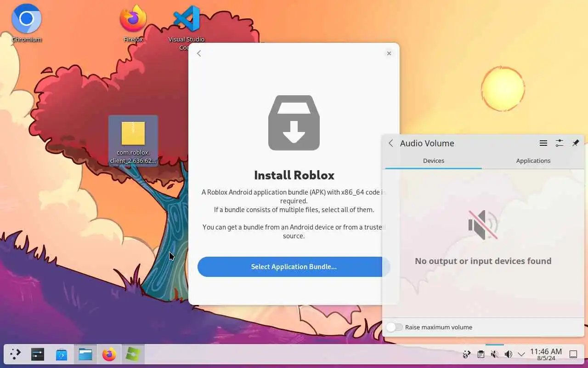Expand hidden system tray icons

[x=521, y=354]
